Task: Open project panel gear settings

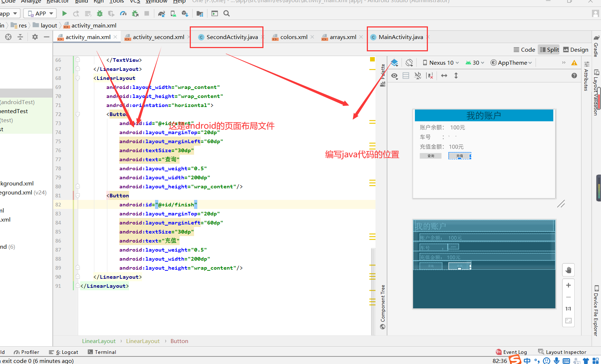Action: [35, 37]
